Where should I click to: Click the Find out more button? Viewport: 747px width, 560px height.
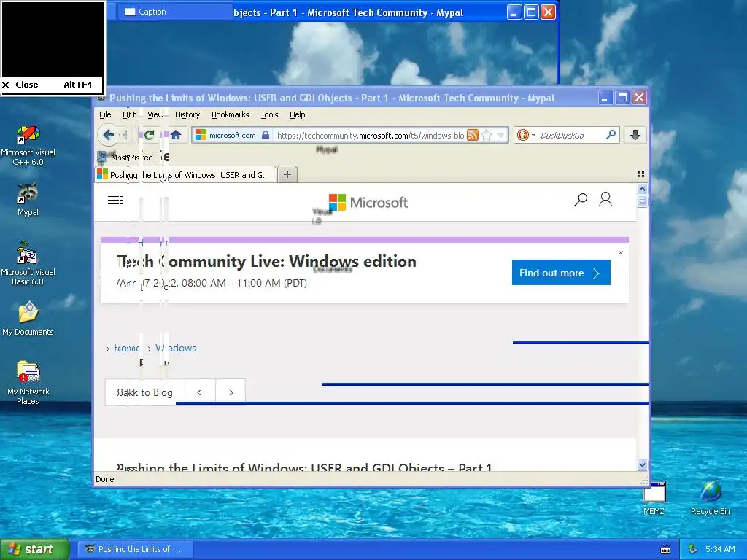point(561,273)
